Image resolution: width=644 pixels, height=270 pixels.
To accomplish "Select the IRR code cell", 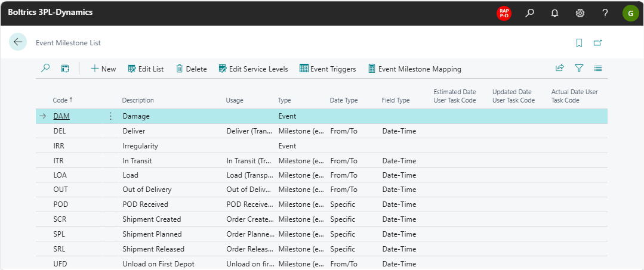I will pos(60,145).
